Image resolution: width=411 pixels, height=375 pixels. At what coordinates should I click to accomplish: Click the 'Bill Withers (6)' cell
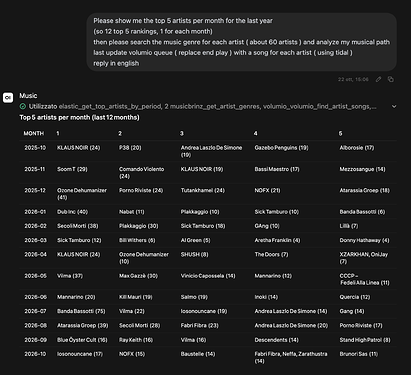tap(137, 240)
